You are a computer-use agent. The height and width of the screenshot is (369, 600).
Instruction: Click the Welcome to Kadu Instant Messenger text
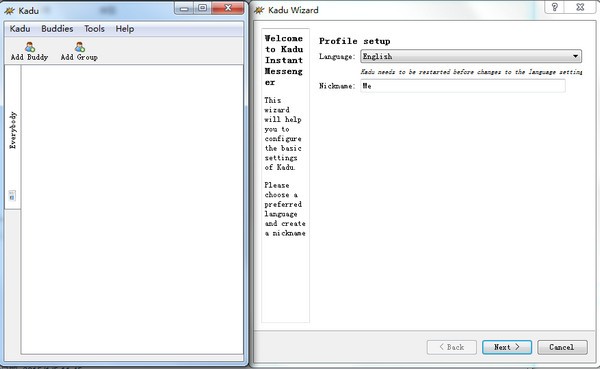(284, 60)
